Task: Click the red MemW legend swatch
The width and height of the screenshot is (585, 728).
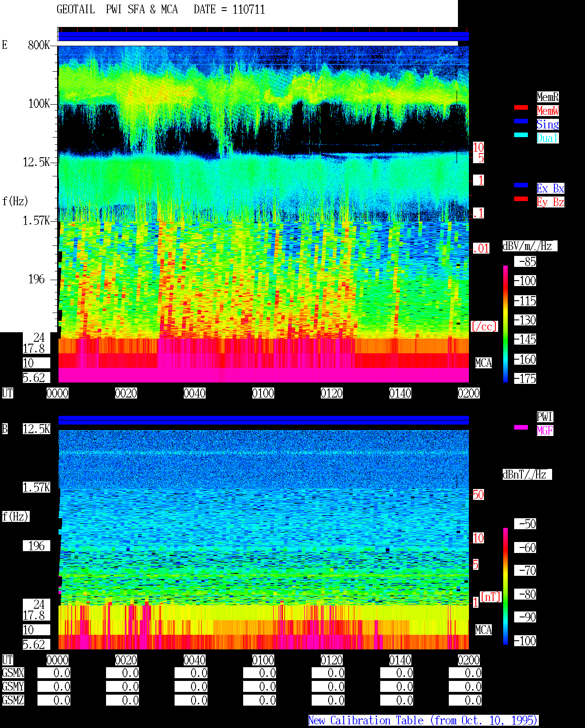Action: [521, 107]
